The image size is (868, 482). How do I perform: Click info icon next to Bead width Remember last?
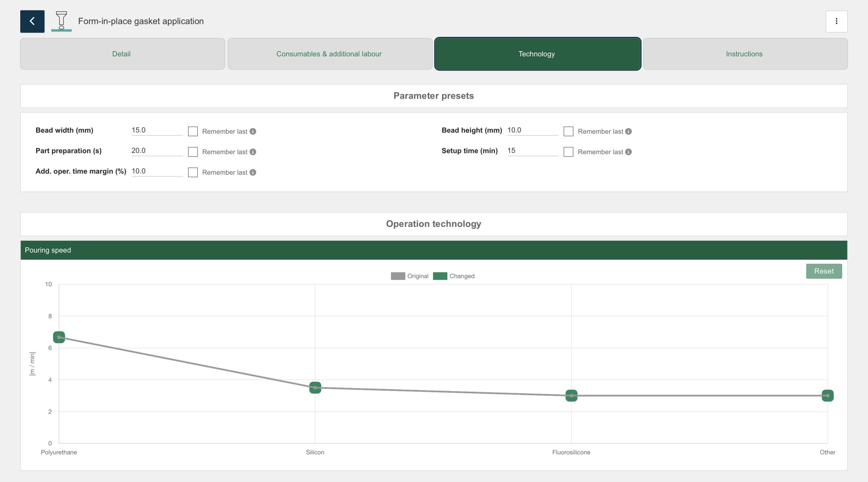click(x=253, y=132)
